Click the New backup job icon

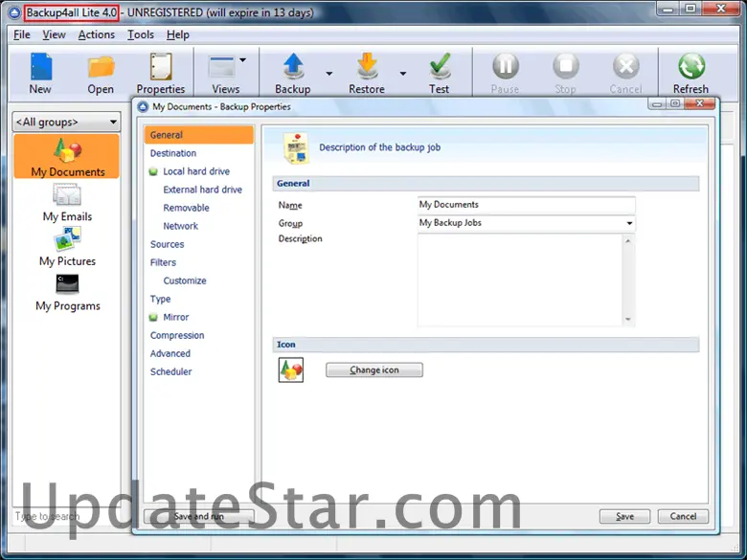pyautogui.click(x=41, y=66)
